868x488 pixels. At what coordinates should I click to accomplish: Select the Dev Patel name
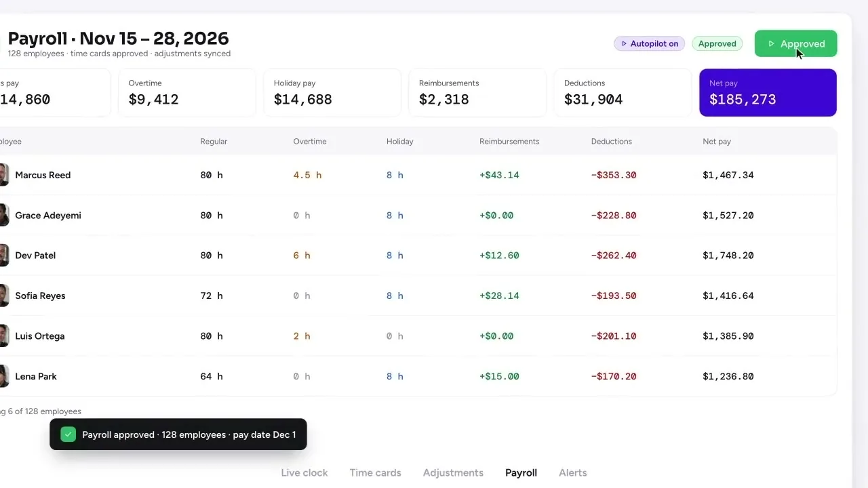click(35, 256)
